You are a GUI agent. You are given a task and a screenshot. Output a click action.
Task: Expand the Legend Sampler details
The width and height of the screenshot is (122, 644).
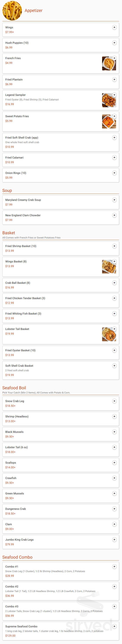(114, 95)
